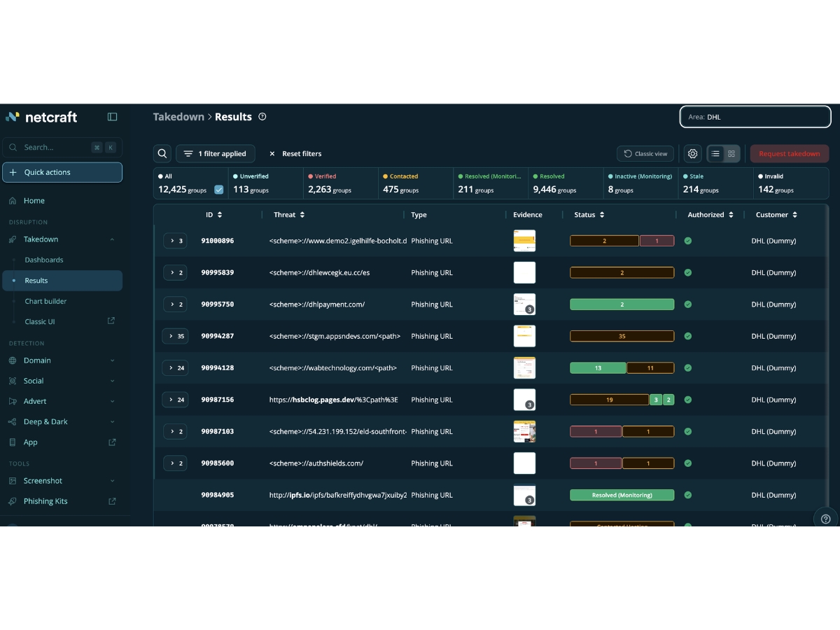840x630 pixels.
Task: Click Resolved (Monitoring) status bar row 90984905
Action: [x=622, y=495]
